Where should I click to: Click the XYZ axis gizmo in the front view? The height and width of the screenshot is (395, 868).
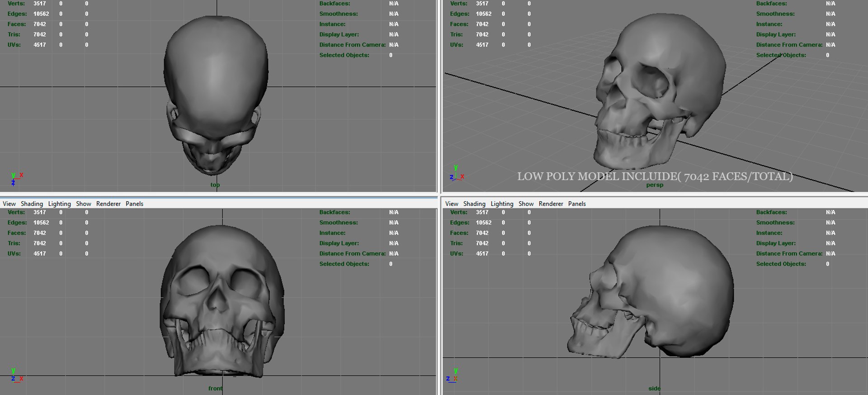click(x=17, y=376)
